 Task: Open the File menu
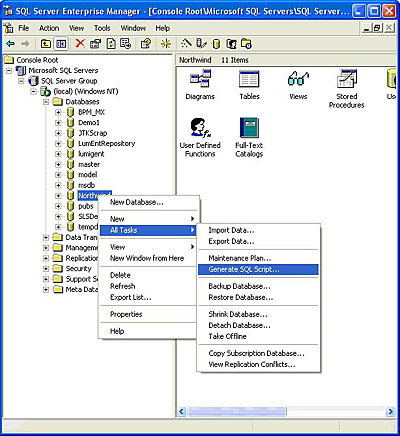(x=23, y=28)
